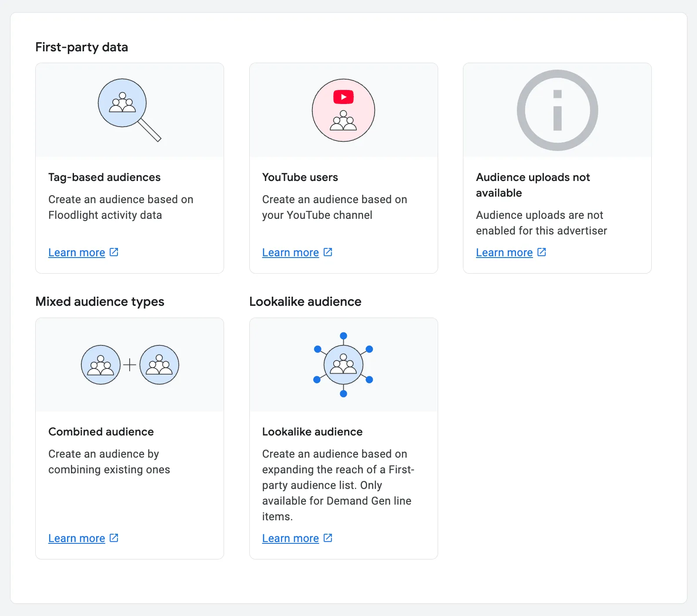Click the 'Mixed audience types' section heading
The height and width of the screenshot is (616, 697).
click(100, 301)
